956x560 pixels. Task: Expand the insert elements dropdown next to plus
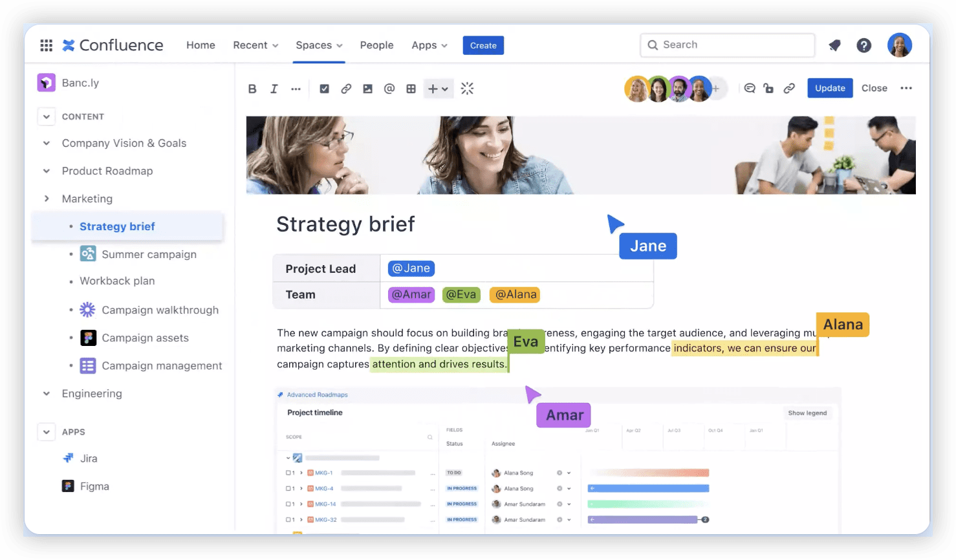(446, 89)
